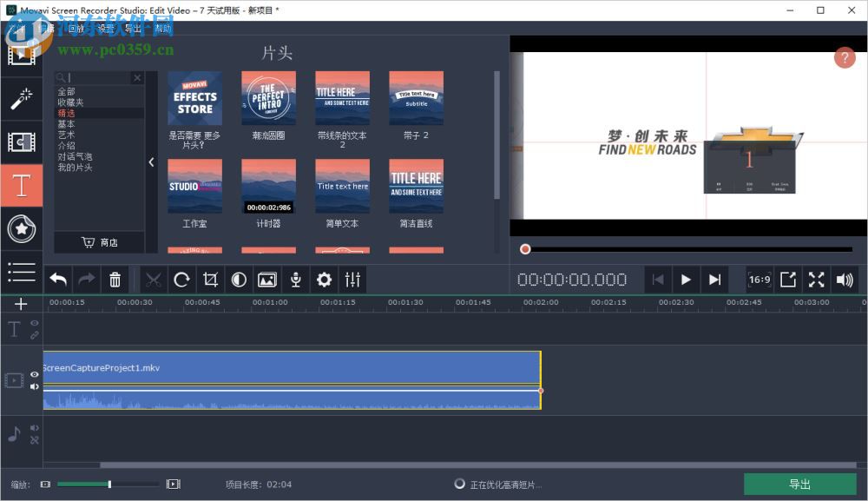Open the 商店 store
Viewport: 868px width, 501px height.
[x=101, y=242]
